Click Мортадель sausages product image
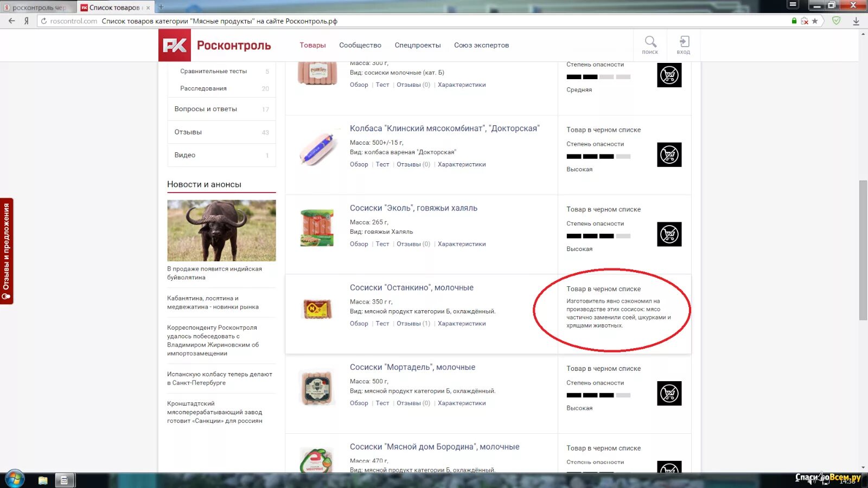Screen dimensions: 868x488 317,388
